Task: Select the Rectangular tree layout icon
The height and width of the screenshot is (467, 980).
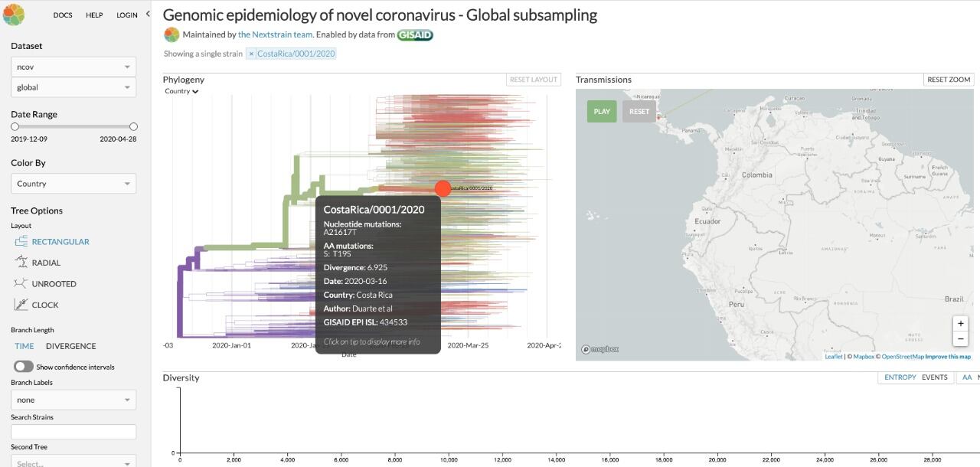Action: tap(21, 241)
